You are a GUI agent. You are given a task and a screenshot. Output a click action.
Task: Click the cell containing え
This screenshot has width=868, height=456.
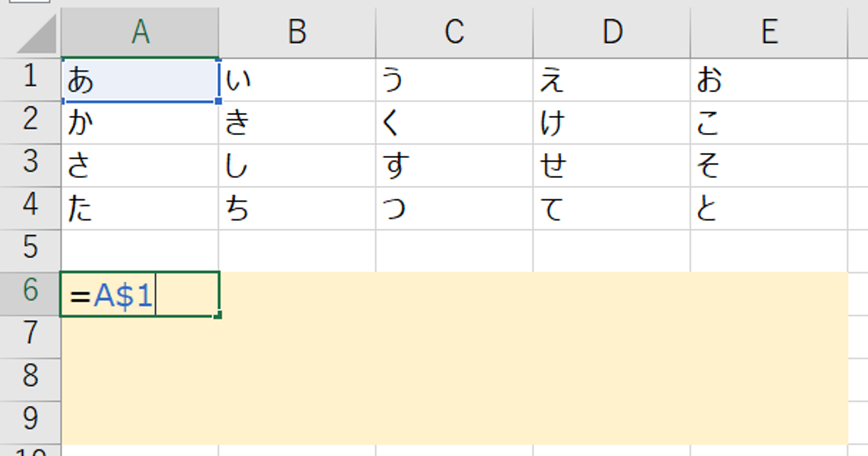pyautogui.click(x=612, y=79)
